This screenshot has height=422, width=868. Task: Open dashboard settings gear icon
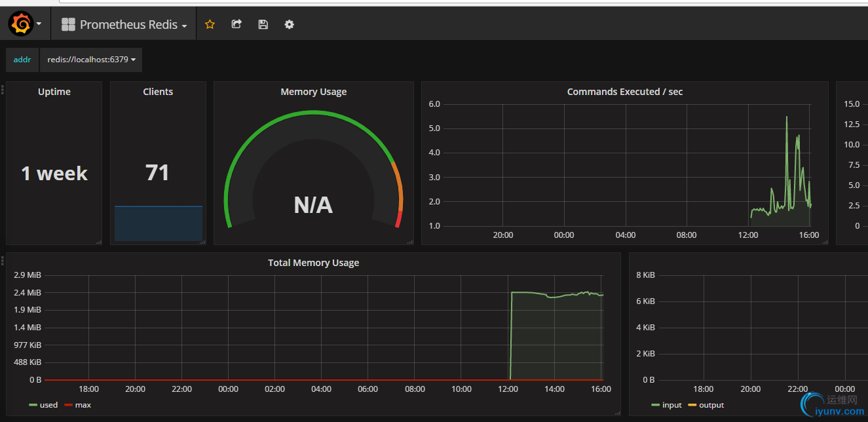(x=289, y=24)
